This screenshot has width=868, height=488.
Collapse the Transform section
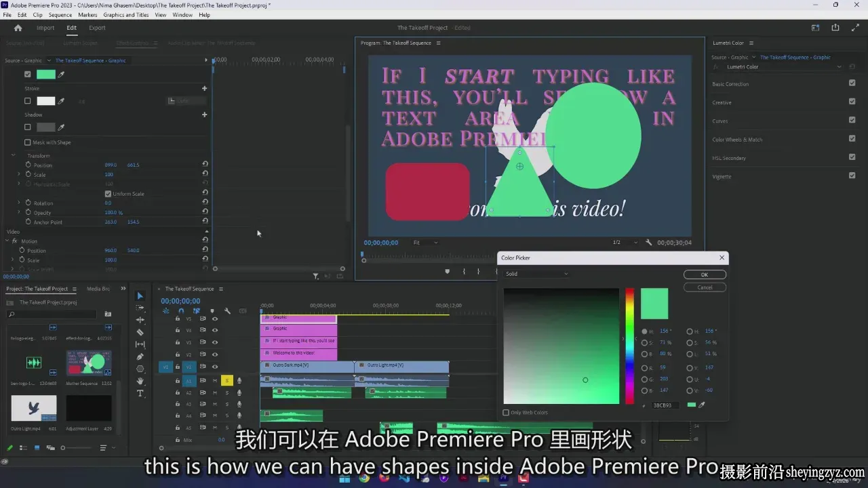pos(13,155)
